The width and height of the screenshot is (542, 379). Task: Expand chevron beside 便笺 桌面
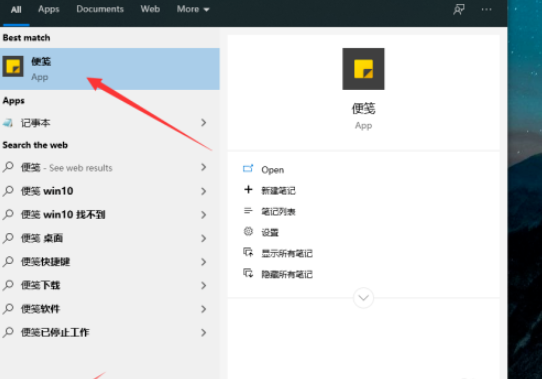point(204,238)
